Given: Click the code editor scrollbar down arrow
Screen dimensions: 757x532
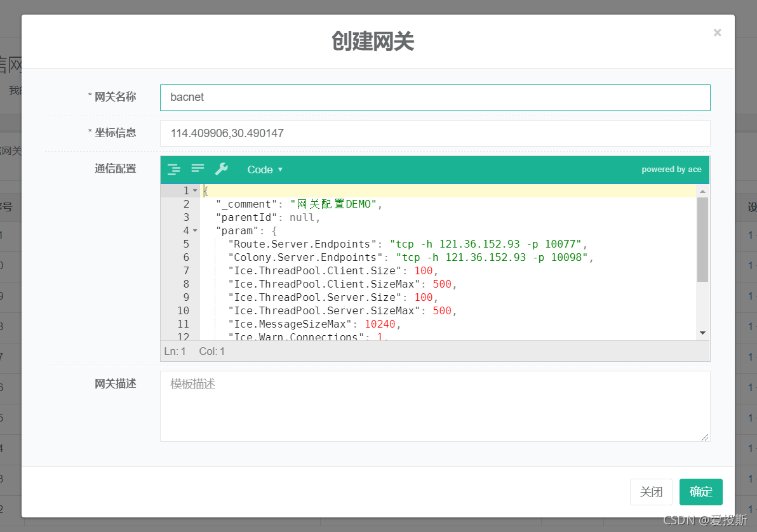Looking at the screenshot, I should (702, 333).
